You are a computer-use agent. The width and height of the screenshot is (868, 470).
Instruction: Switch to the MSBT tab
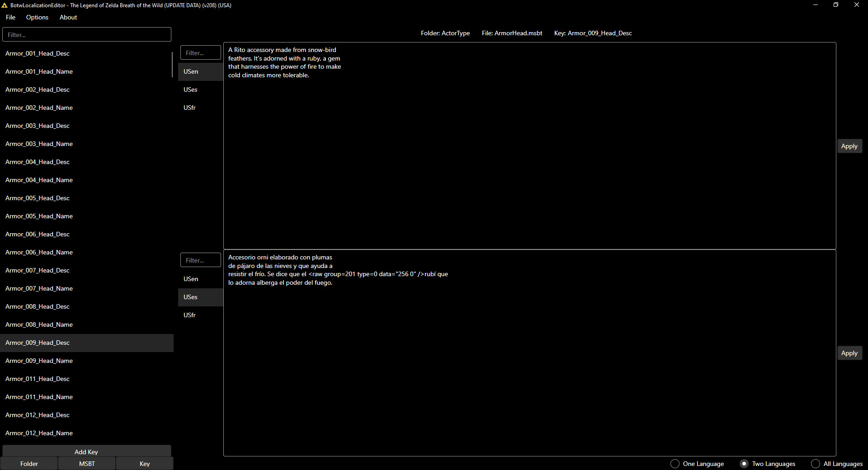pyautogui.click(x=87, y=464)
